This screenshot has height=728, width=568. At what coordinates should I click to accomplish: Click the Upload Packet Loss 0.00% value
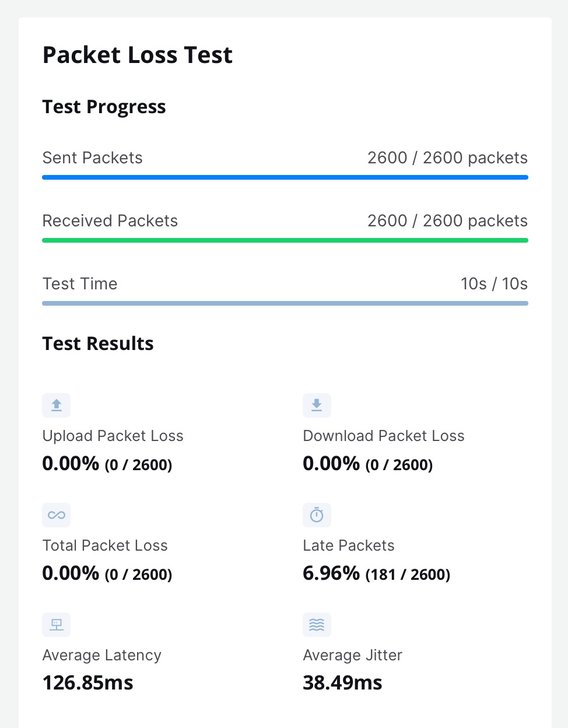71,464
